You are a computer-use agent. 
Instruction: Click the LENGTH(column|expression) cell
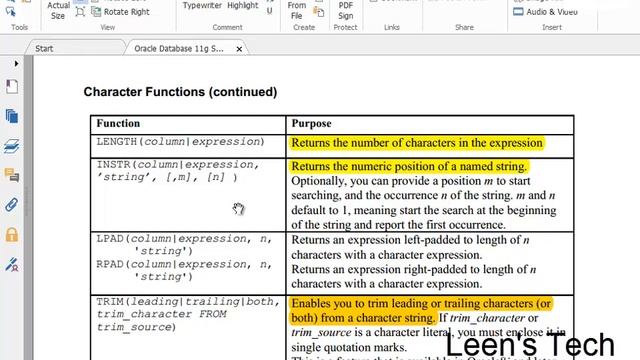click(188, 146)
